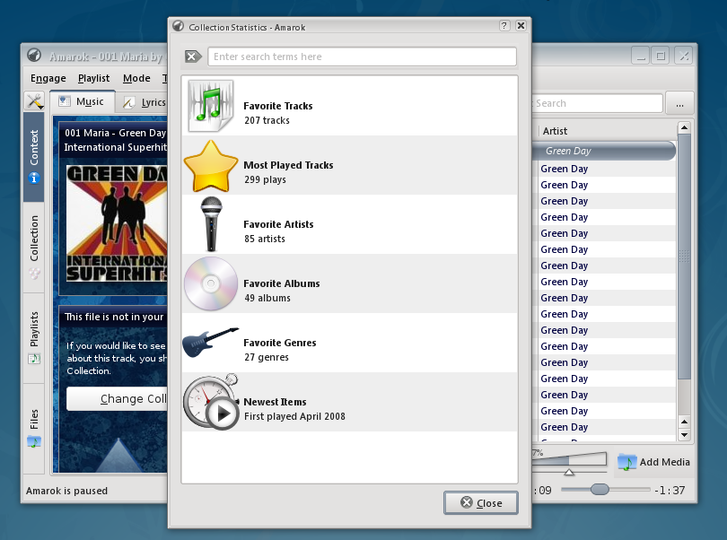Click the Artist column header
Viewport: 727px width, 540px height.
click(607, 131)
